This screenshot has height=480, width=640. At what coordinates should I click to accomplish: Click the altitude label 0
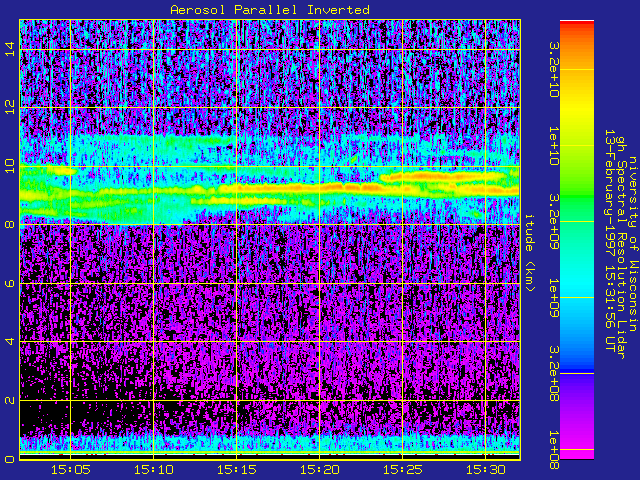[10, 459]
